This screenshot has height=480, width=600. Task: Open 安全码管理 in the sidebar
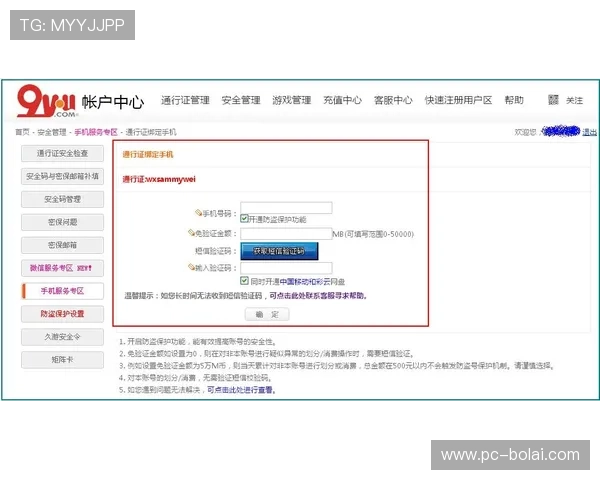coord(62,199)
